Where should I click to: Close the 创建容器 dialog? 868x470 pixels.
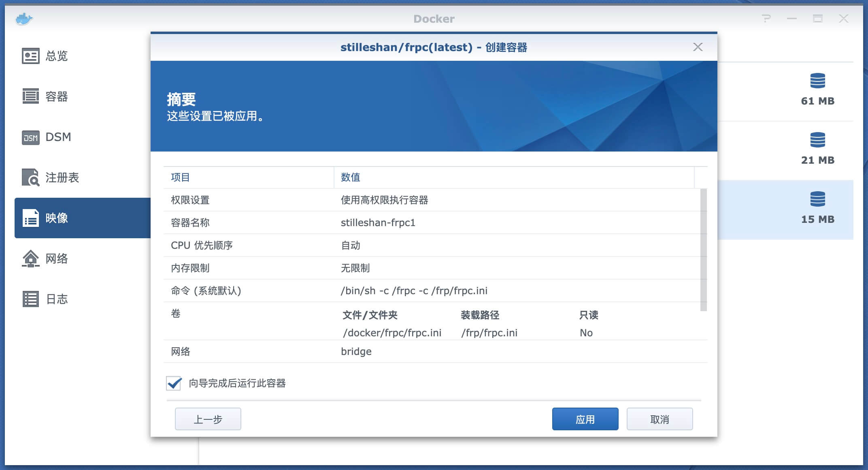click(x=698, y=47)
